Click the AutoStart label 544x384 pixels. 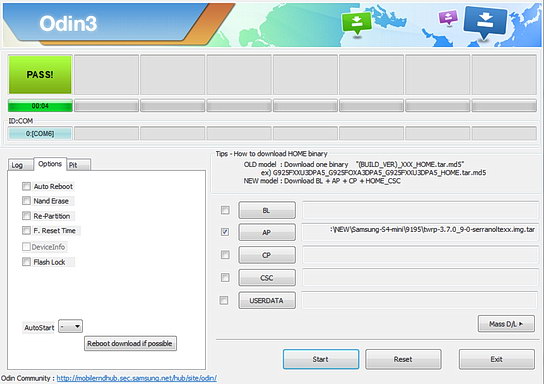pos(39,327)
